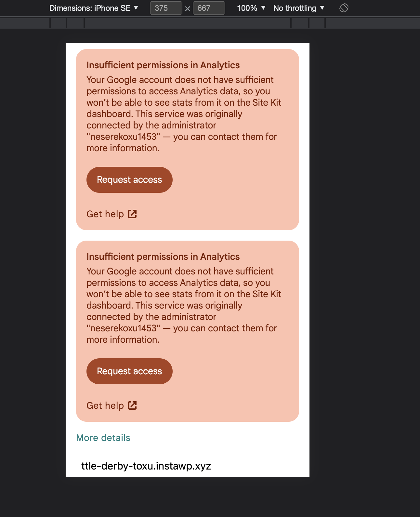The height and width of the screenshot is (517, 420).
Task: Select the device height input showing 667
Action: (209, 8)
